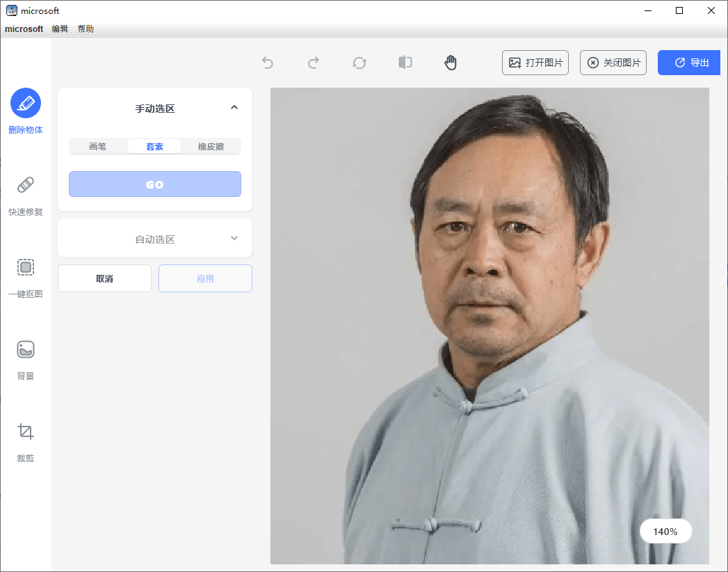
Task: Click the undo arrow icon
Action: (268, 62)
